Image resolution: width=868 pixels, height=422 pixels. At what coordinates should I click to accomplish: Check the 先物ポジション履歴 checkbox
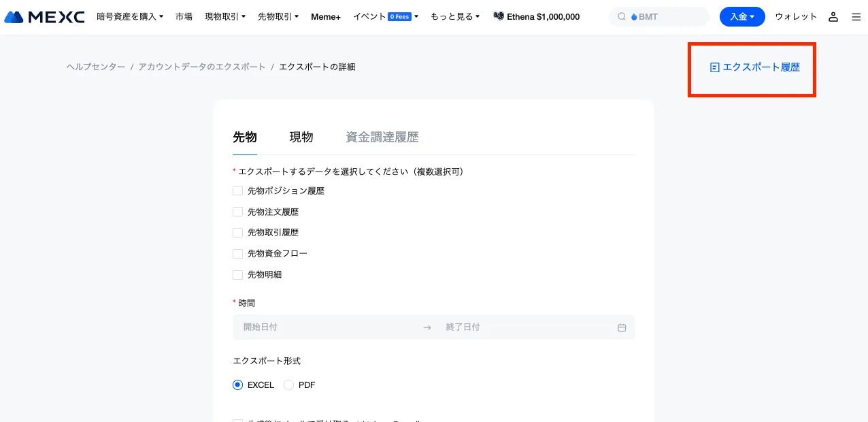238,191
